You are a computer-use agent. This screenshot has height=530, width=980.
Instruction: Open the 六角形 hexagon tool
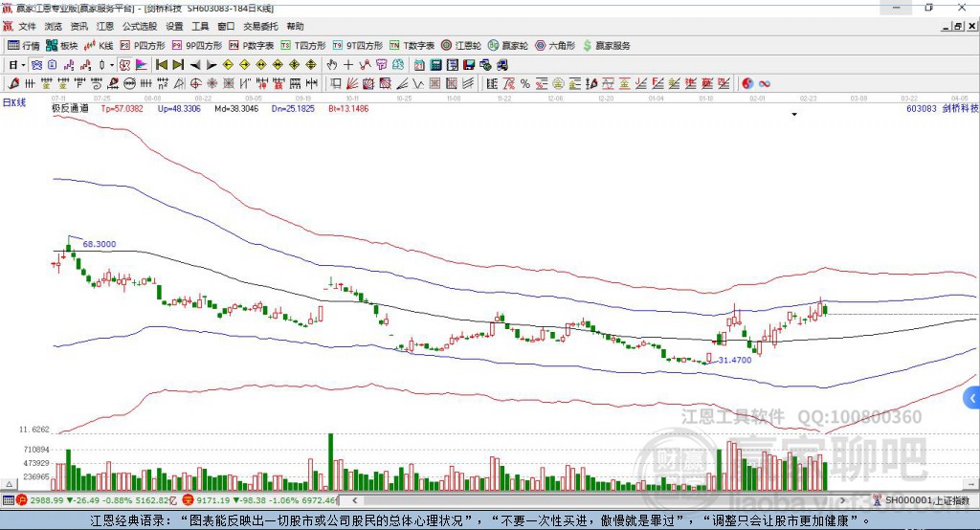(555, 46)
